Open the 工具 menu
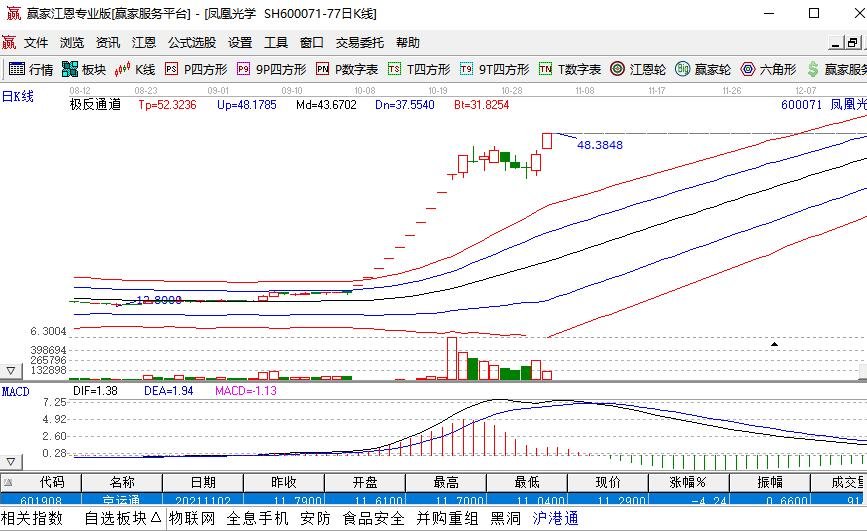Screen dimensions: 867x531 coord(276,43)
